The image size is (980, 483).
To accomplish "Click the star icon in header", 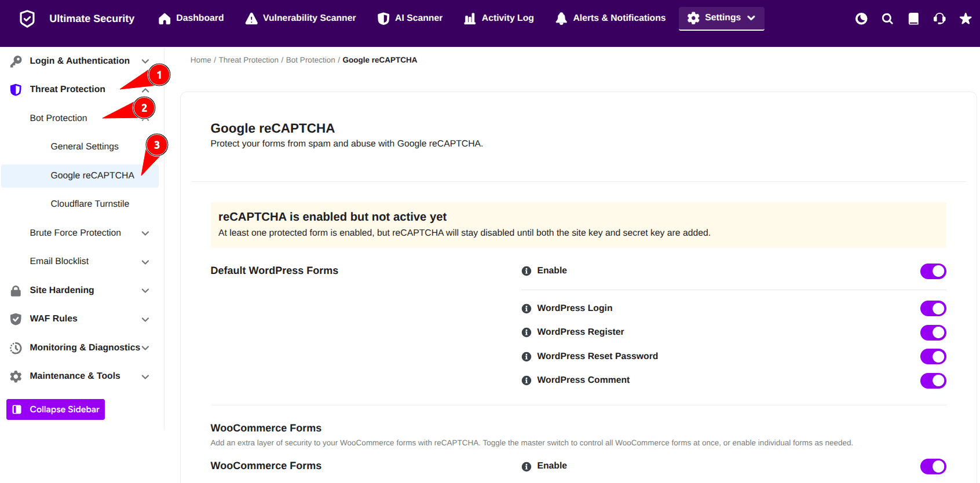I will coord(966,19).
